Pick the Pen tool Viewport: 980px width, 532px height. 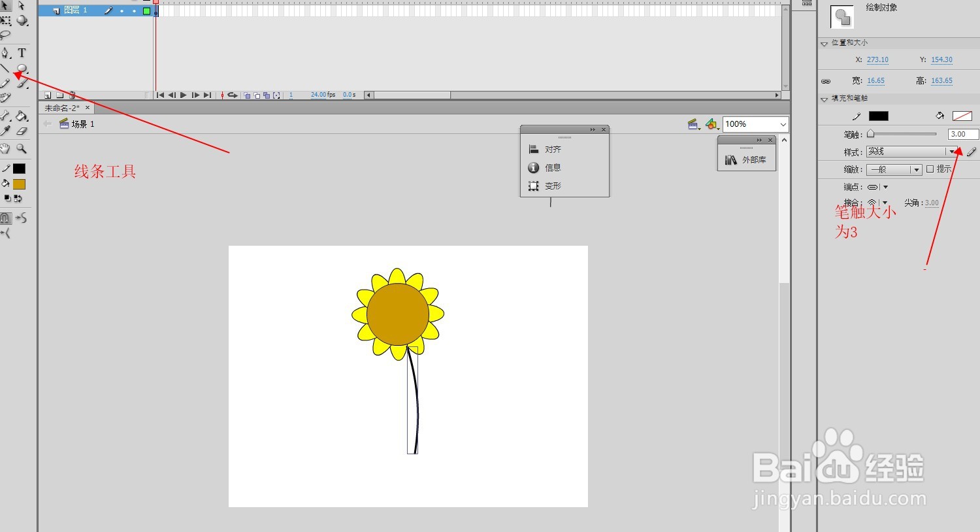click(5, 53)
